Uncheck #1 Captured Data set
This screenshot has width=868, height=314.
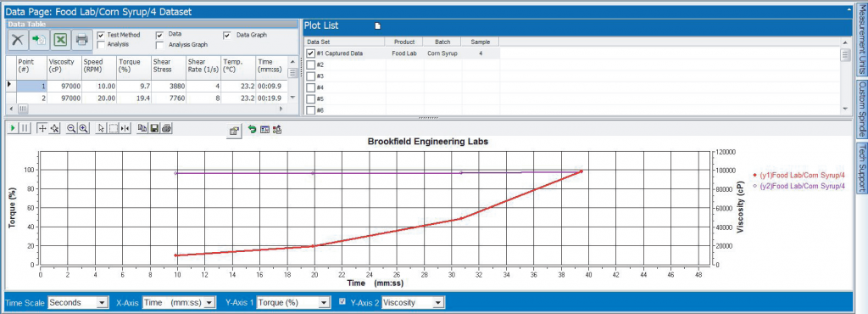[311, 53]
